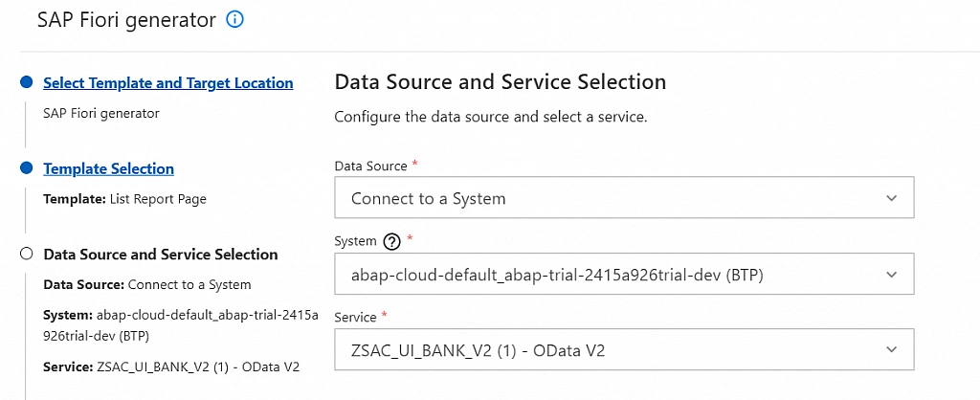Click the help icon next to System
Viewport: 980px width, 400px height.
pos(390,242)
